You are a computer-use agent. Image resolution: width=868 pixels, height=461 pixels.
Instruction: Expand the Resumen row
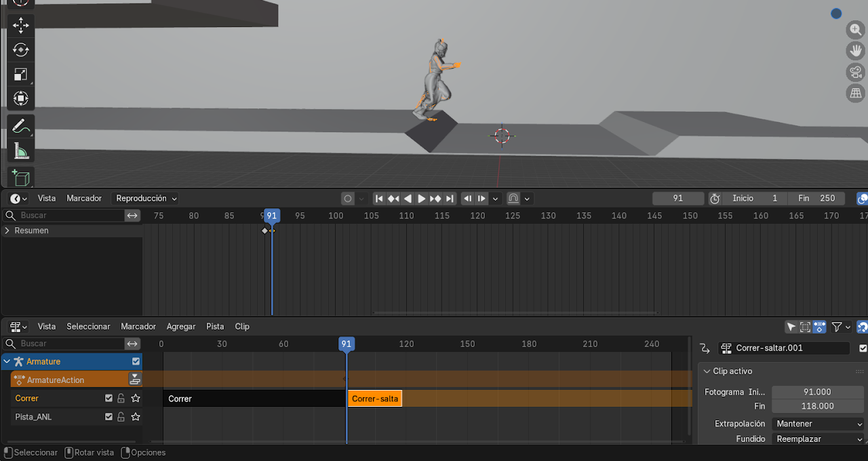7,230
